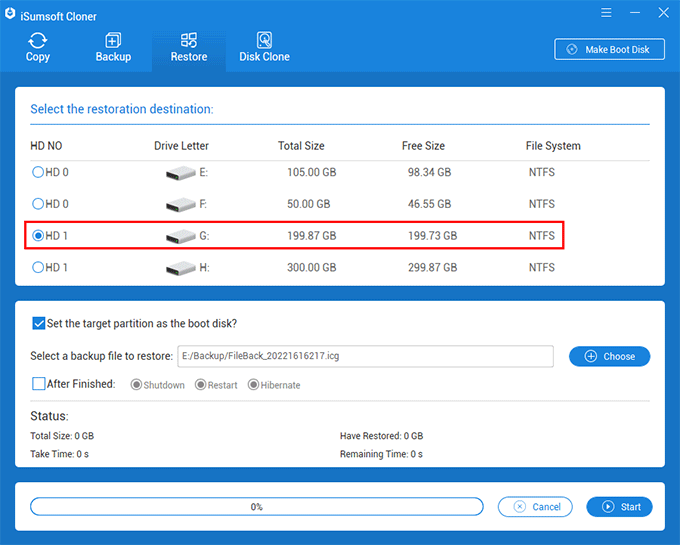Screen dimensions: 680x545
Task: Choose the Hibernate radio option
Action: click(253, 385)
